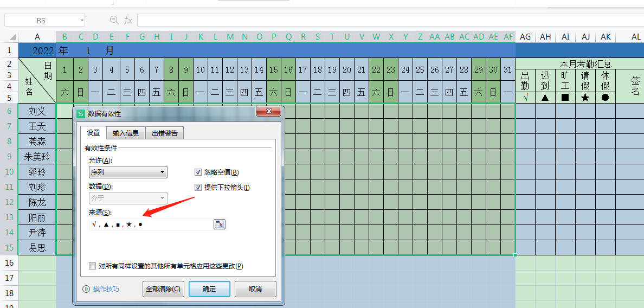
Task: Click the cell with name 朱美玲
Action: [x=37, y=157]
